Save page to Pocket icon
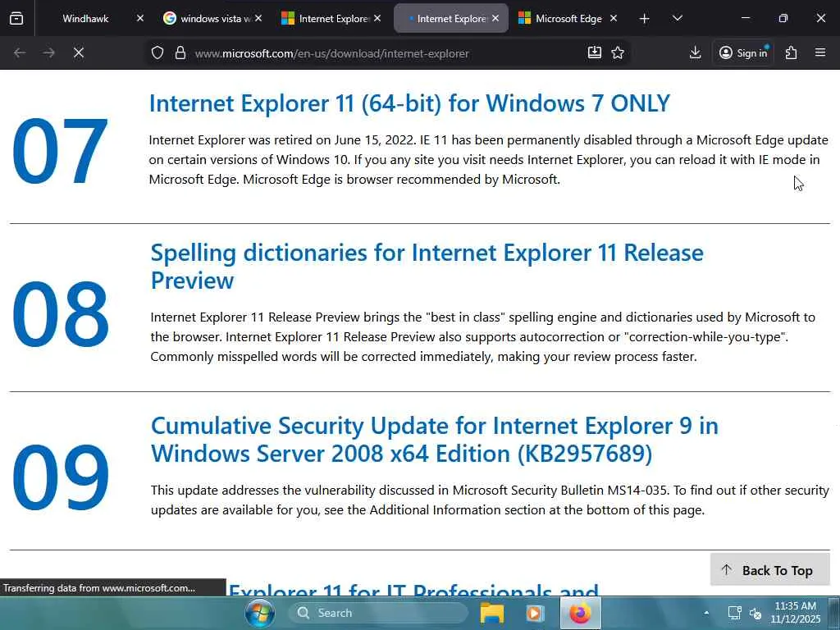Viewport: 840px width, 630px height. pyautogui.click(x=595, y=52)
